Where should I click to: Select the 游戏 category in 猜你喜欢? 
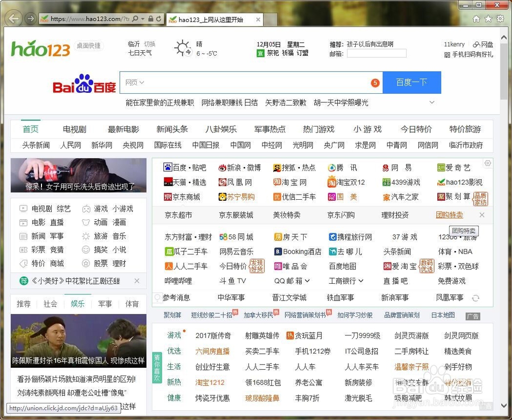(x=174, y=335)
